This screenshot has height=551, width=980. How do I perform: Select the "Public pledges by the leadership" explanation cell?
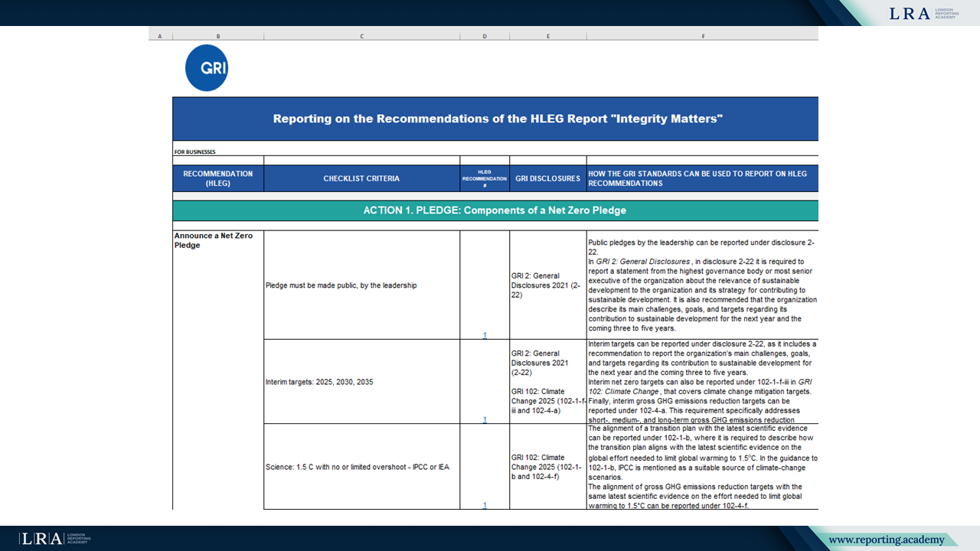[x=703, y=285]
